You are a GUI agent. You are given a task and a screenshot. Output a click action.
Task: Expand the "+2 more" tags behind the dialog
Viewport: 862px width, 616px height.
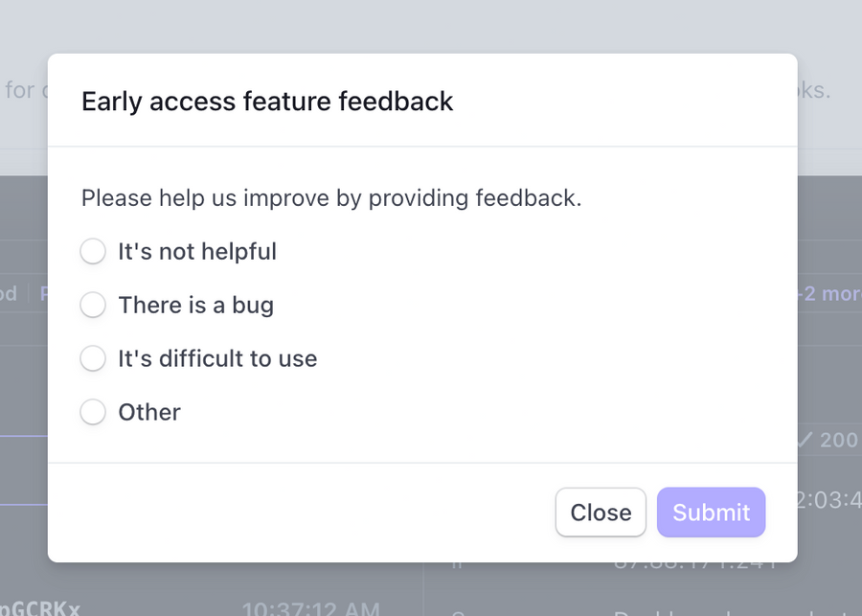(x=835, y=294)
